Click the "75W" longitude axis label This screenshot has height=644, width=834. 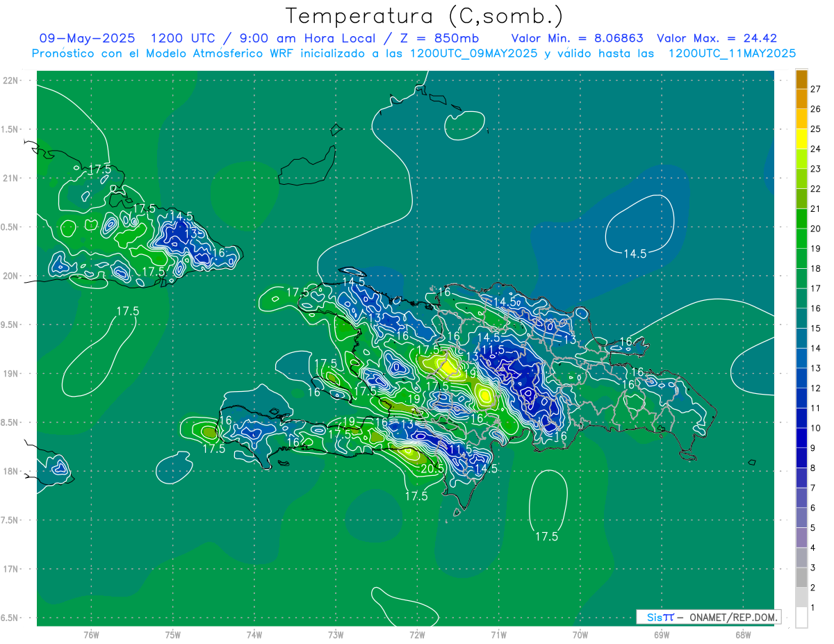(172, 634)
